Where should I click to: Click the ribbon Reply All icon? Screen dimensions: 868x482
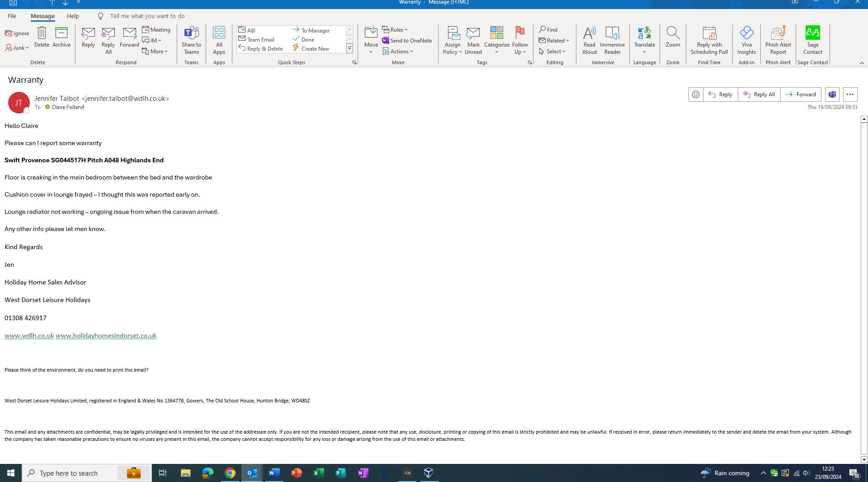[108, 41]
